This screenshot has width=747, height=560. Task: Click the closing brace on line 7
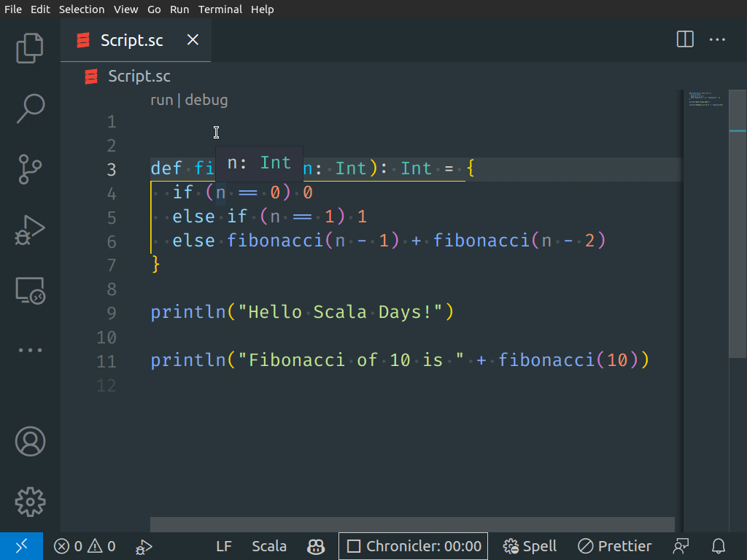pyautogui.click(x=156, y=264)
